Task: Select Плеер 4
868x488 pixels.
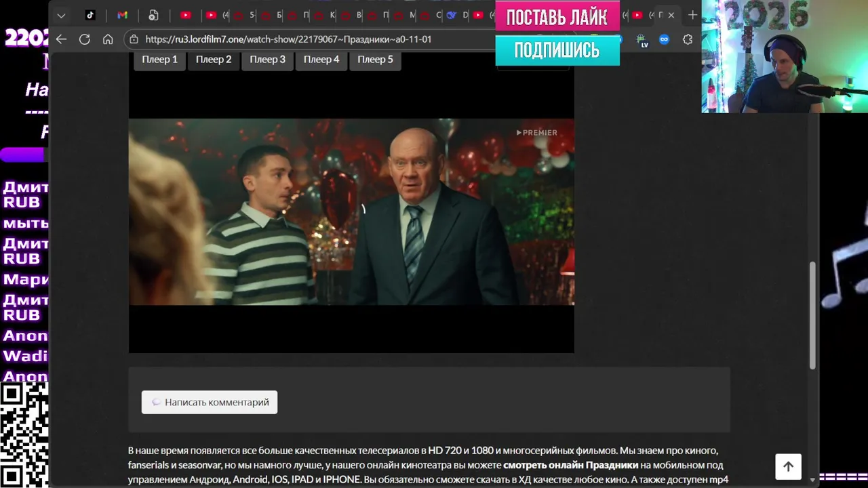Action: pos(321,60)
